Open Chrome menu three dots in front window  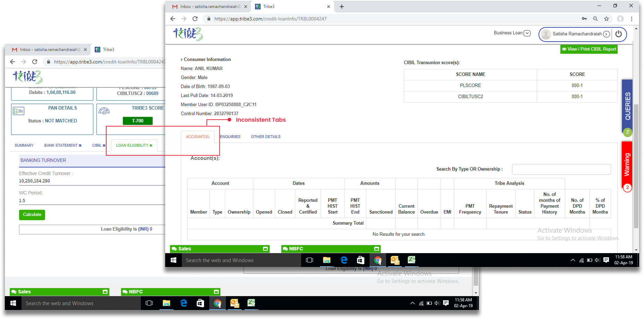632,19
